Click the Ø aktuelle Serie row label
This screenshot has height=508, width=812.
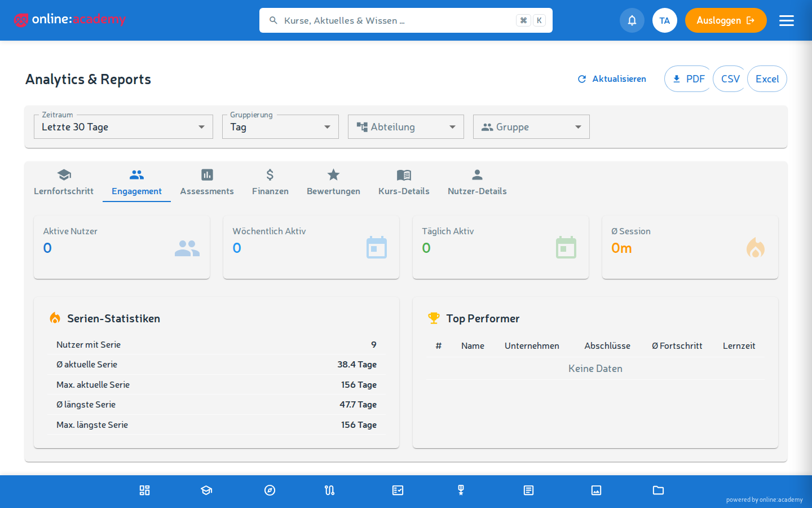tap(87, 365)
